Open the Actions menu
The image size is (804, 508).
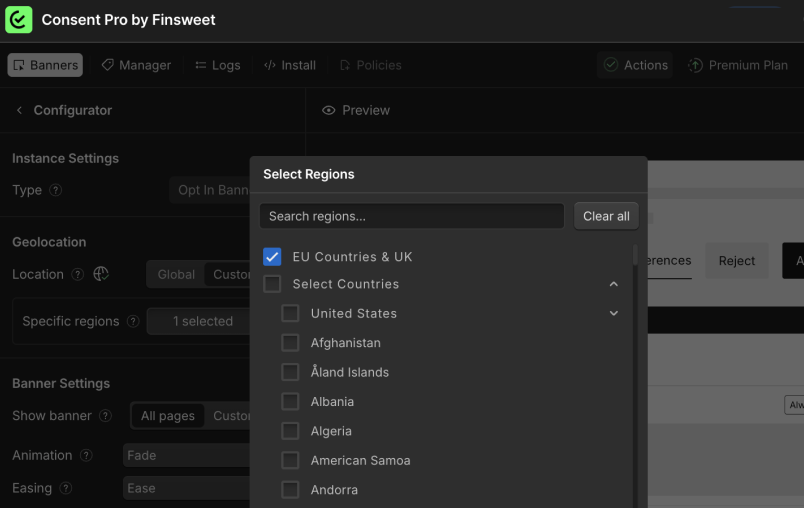(x=635, y=65)
